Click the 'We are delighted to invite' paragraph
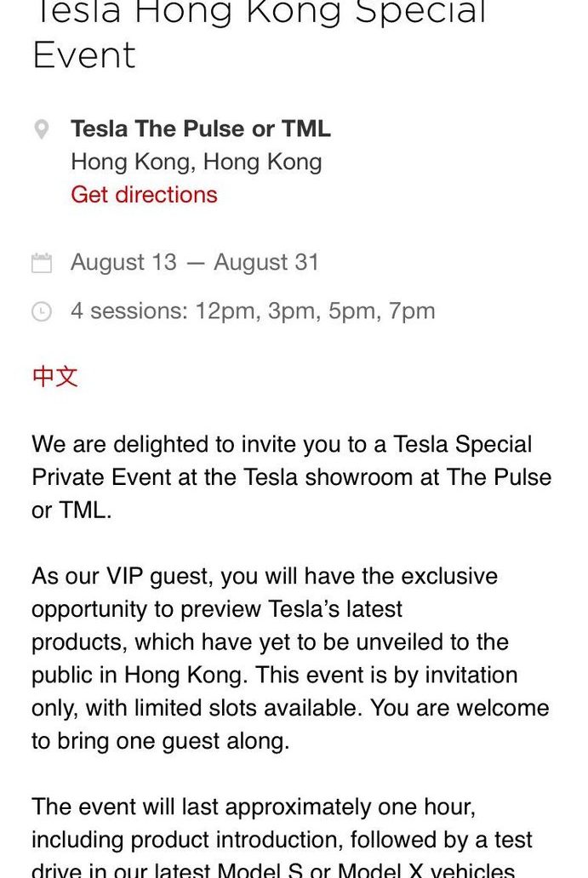Screen dimensions: 588x878 pyautogui.click(x=292, y=477)
